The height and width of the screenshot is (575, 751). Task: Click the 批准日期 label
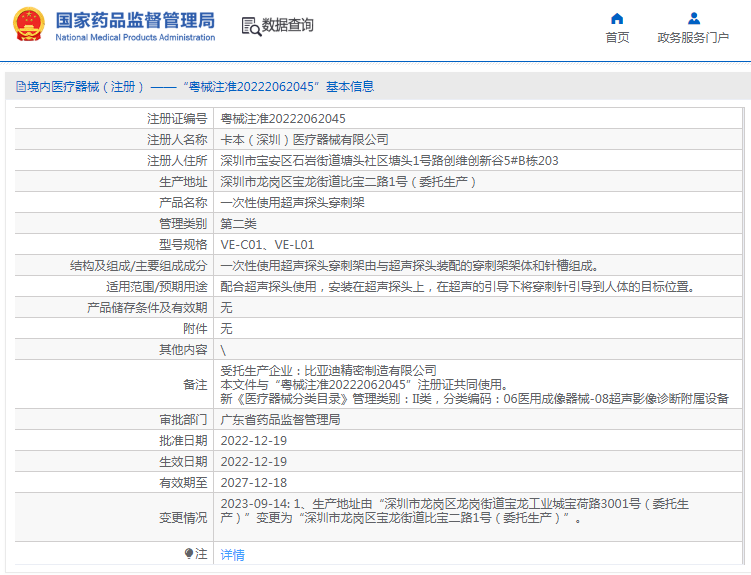click(x=183, y=441)
